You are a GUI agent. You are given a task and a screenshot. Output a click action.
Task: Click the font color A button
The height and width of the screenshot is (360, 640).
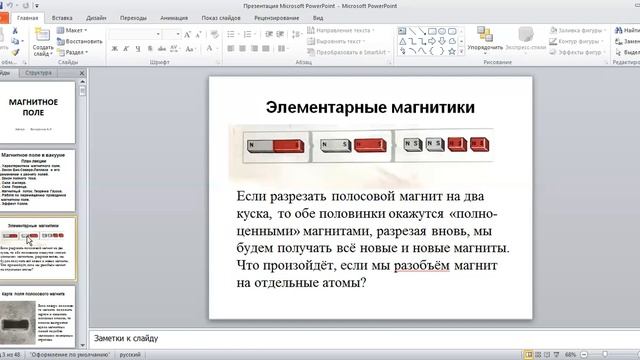pos(209,48)
